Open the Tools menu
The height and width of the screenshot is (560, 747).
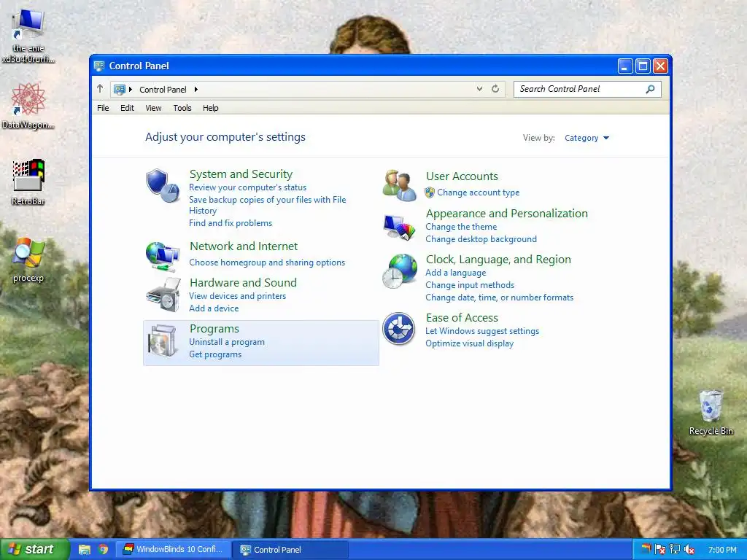182,108
